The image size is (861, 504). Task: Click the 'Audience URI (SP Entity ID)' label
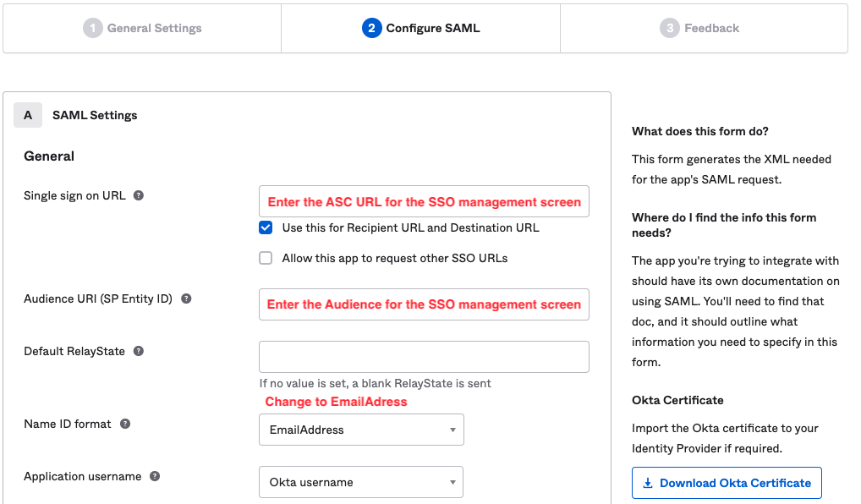coord(98,299)
